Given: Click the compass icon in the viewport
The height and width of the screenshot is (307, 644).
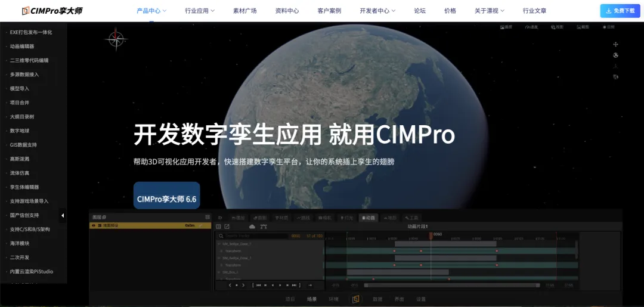Looking at the screenshot, I should [116, 39].
